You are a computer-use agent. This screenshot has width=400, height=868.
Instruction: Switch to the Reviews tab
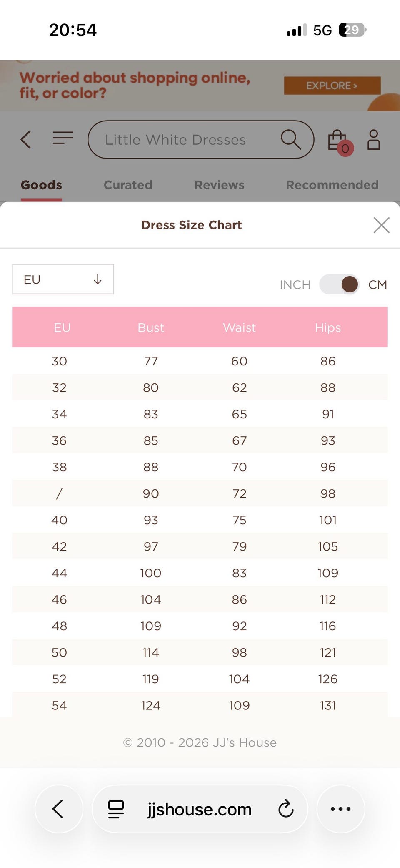click(x=219, y=185)
